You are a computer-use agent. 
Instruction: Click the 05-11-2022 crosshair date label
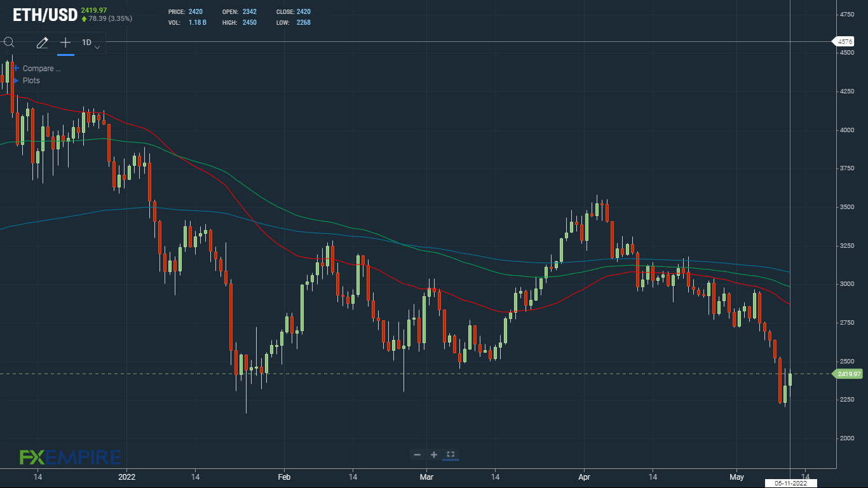pyautogui.click(x=790, y=484)
